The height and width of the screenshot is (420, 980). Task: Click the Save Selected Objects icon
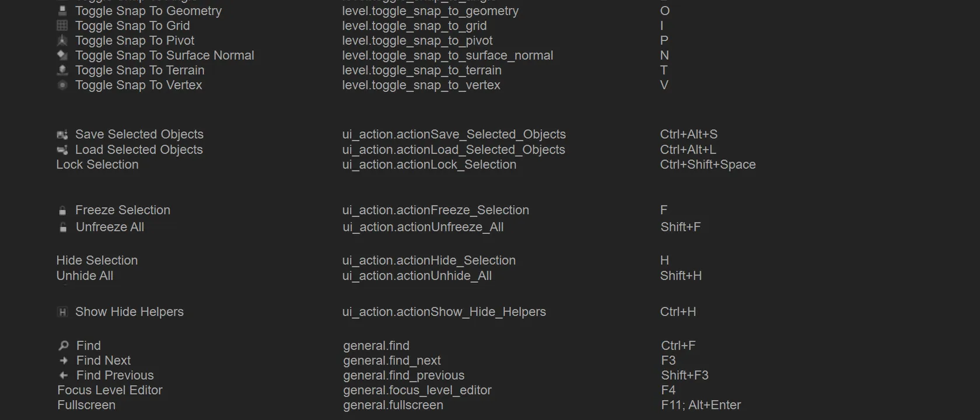pyautogui.click(x=62, y=135)
